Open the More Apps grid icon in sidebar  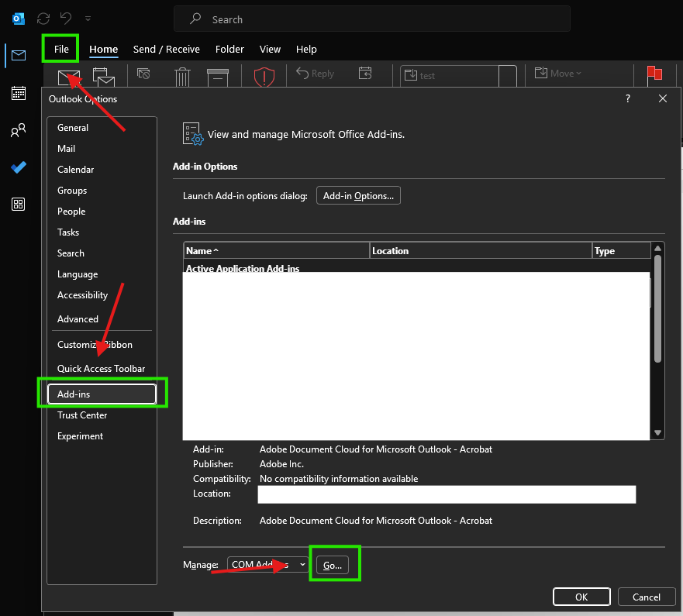pyautogui.click(x=19, y=205)
